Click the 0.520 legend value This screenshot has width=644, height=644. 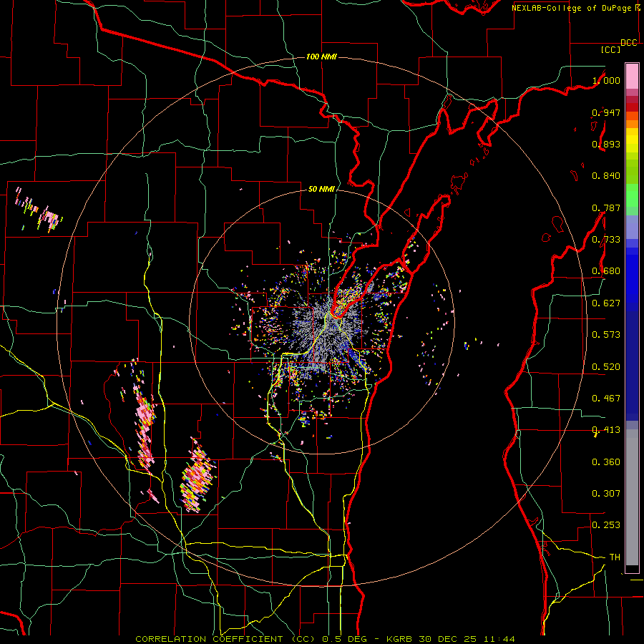pos(606,367)
